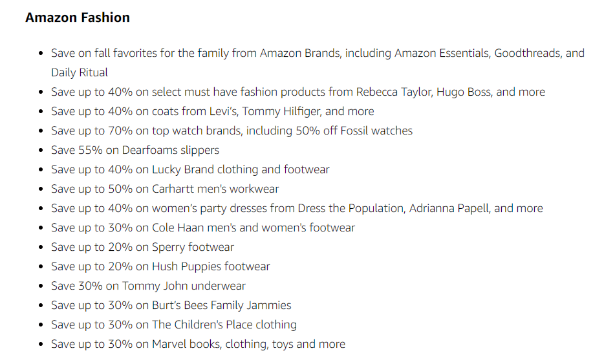Click the Hush Puppies footwear deal

tap(160, 266)
